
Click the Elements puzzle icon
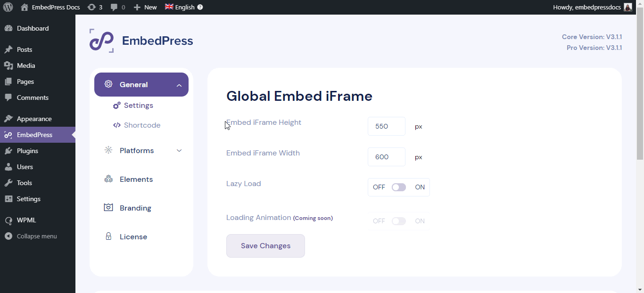coord(108,179)
